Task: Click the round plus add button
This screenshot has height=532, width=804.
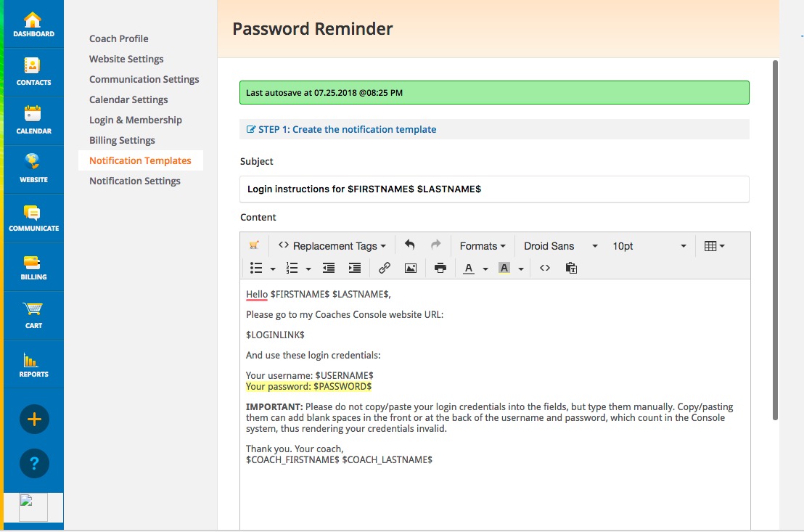Action: [34, 420]
